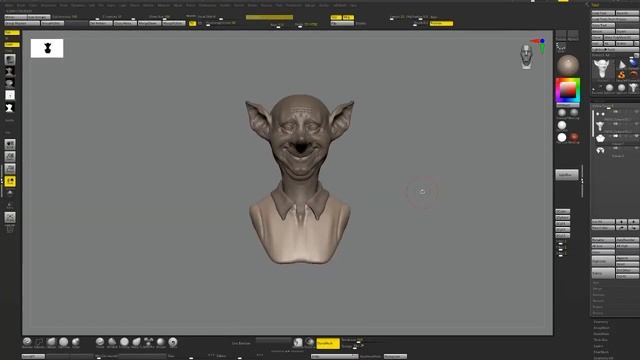This screenshot has width=640, height=360.
Task: Open the alpha selector icon in left column
Action: (x=10, y=84)
